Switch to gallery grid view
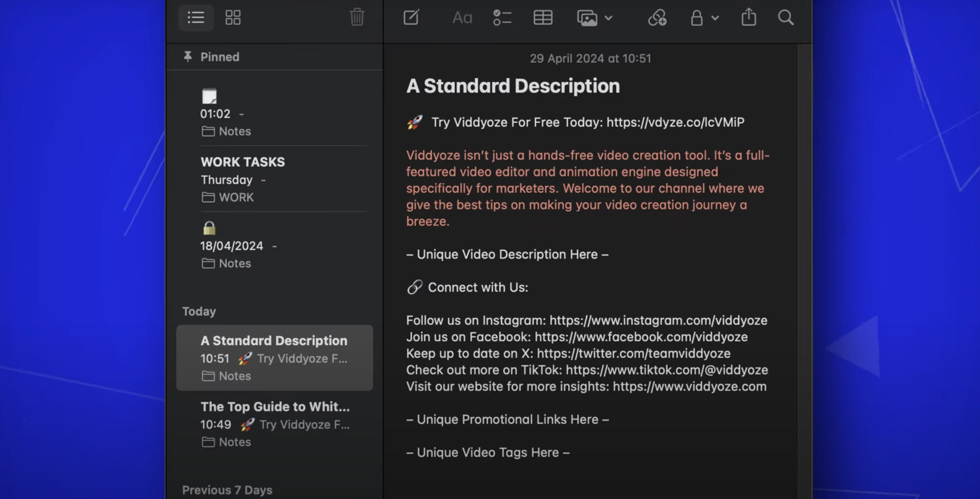This screenshot has width=980, height=499. [233, 17]
